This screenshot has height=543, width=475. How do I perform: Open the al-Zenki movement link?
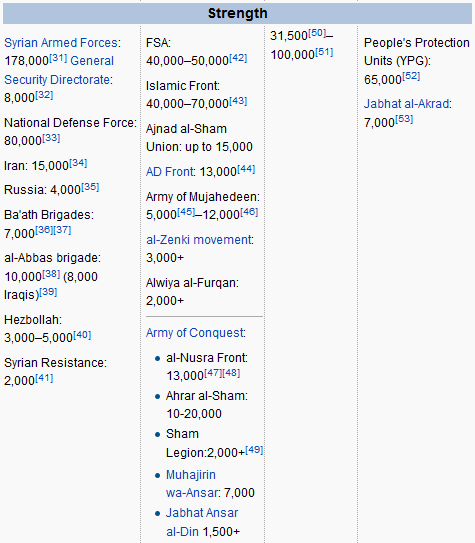[x=199, y=240]
